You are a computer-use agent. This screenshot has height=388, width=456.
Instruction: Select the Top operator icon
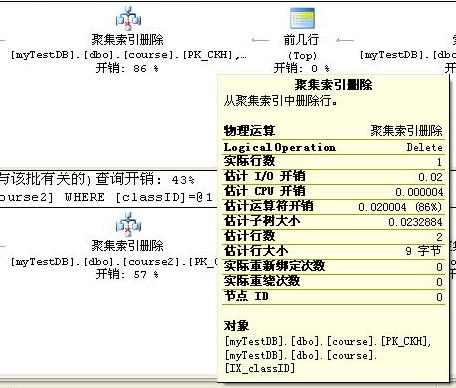(302, 18)
